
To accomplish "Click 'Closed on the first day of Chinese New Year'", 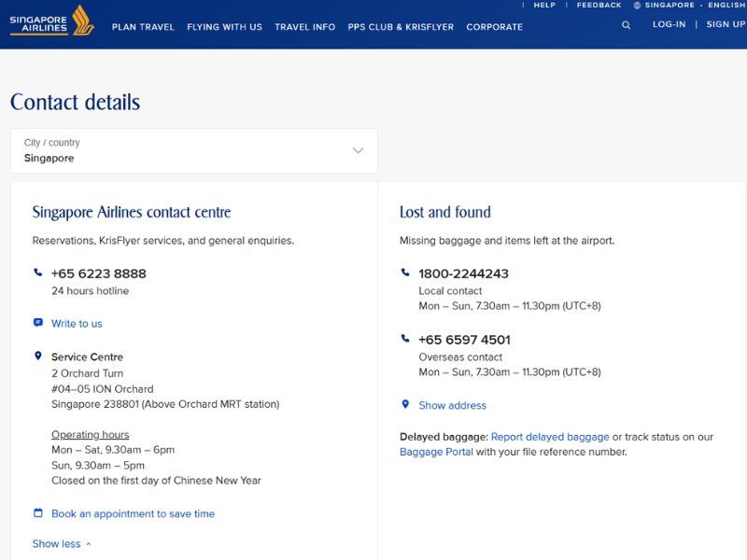I will click(156, 481).
